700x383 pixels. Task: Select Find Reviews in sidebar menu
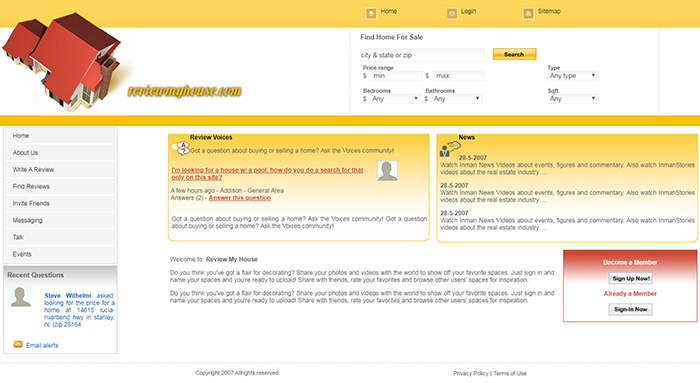61,187
